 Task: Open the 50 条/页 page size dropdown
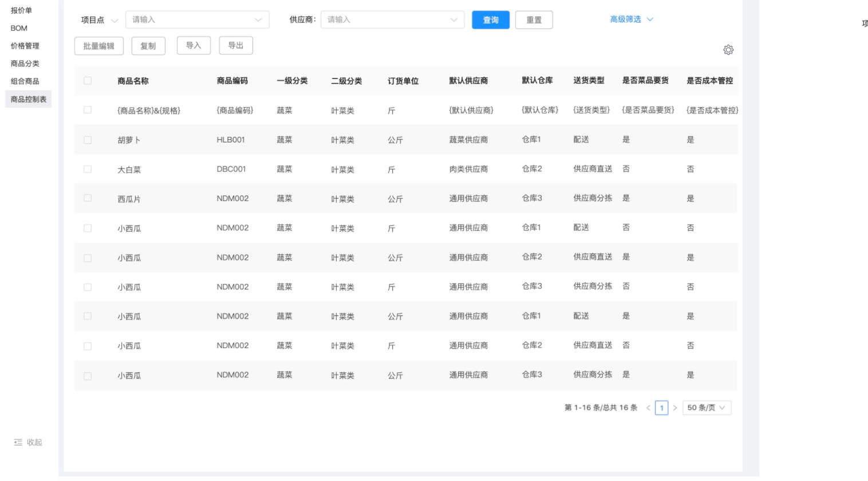tap(707, 408)
